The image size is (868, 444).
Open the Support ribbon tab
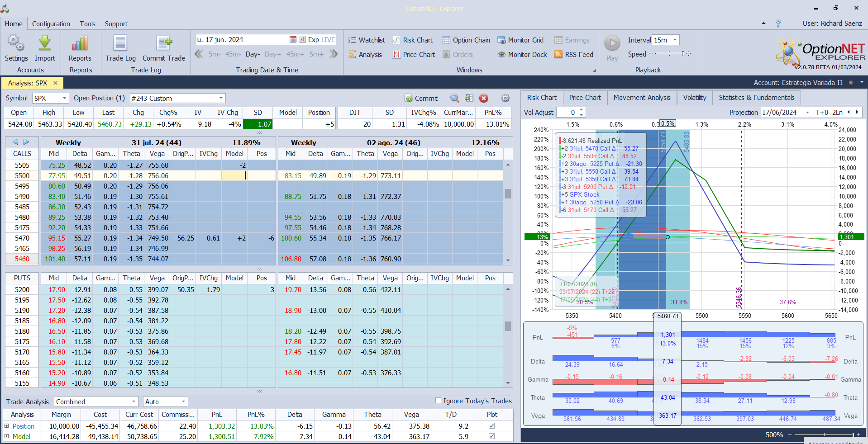click(116, 24)
